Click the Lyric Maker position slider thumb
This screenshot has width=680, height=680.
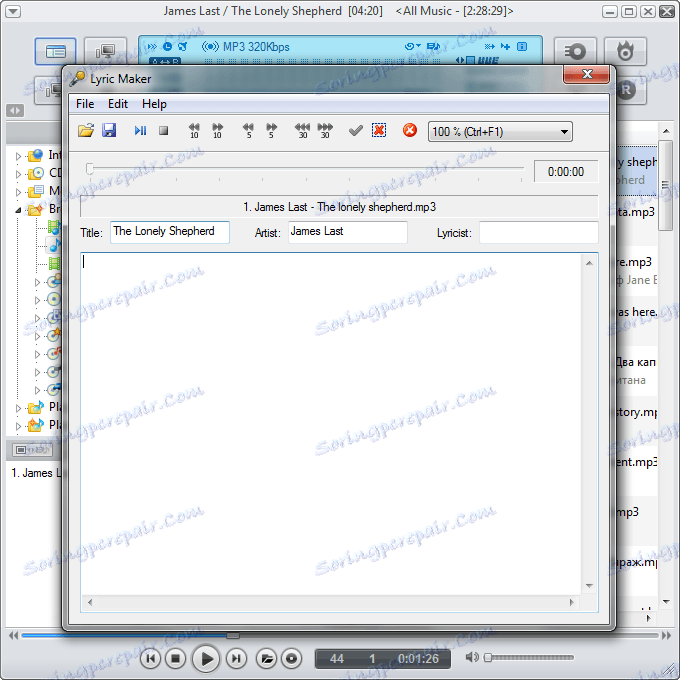(x=90, y=169)
